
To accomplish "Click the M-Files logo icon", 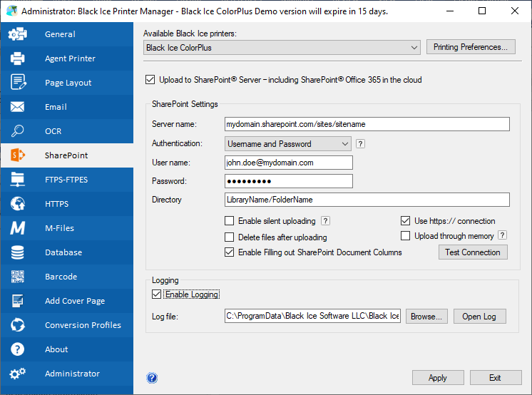I will pos(18,228).
